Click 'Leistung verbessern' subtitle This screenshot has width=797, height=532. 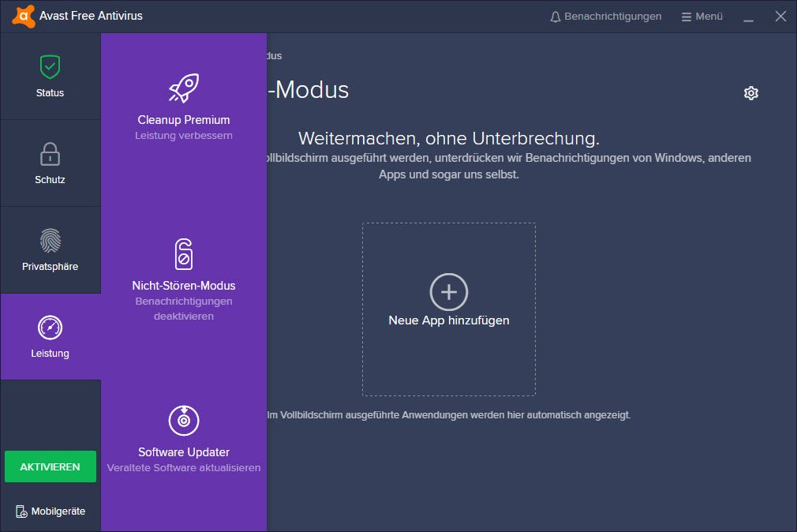point(184,135)
